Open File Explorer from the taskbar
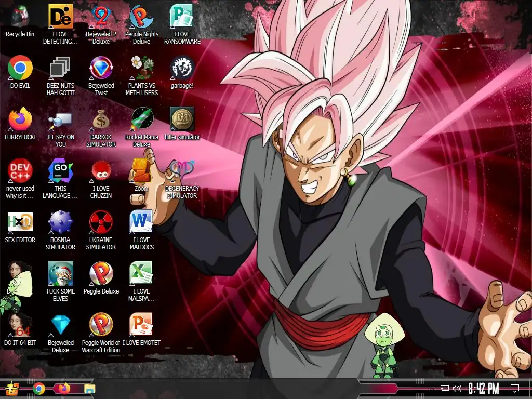 (90, 389)
